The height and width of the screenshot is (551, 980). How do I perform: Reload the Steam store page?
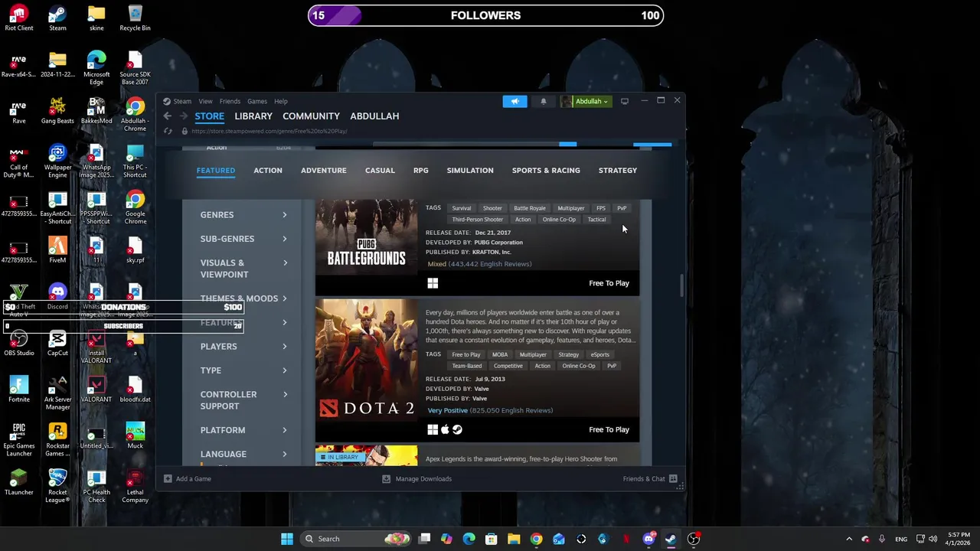point(168,131)
